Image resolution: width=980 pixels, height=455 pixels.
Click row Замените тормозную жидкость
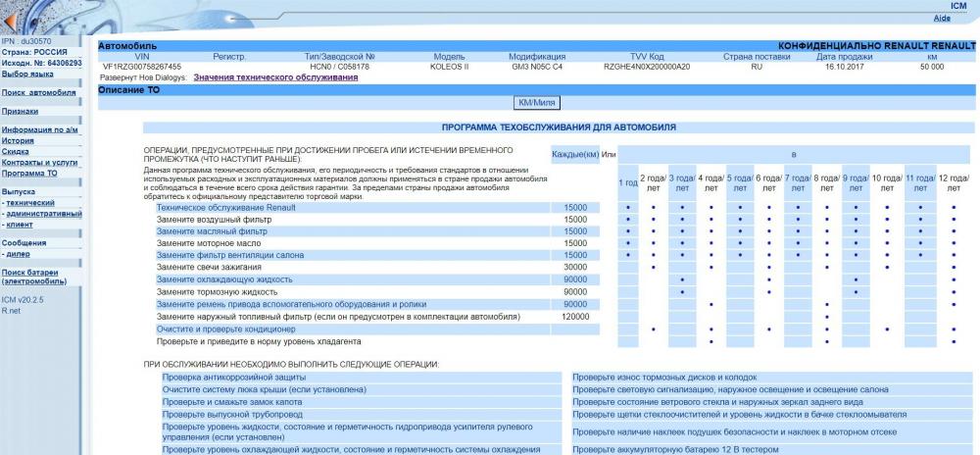(x=353, y=292)
